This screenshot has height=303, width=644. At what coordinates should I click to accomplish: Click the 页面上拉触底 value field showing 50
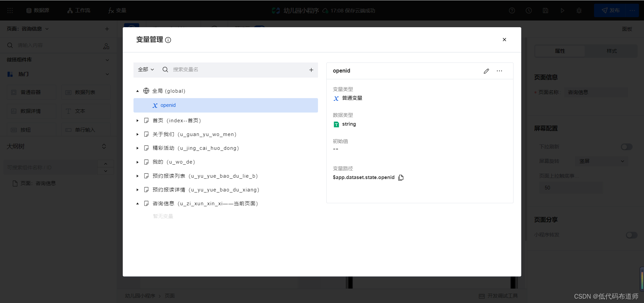click(x=571, y=188)
